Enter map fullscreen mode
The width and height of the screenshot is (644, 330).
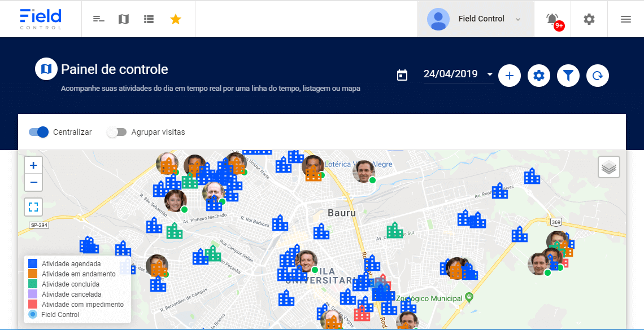point(34,206)
